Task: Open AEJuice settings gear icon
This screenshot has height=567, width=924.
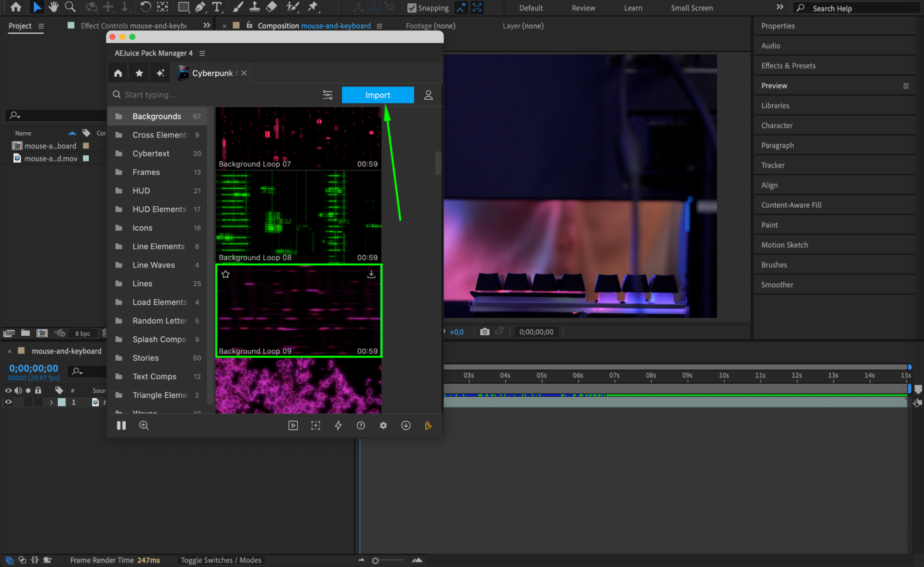Action: pyautogui.click(x=383, y=425)
